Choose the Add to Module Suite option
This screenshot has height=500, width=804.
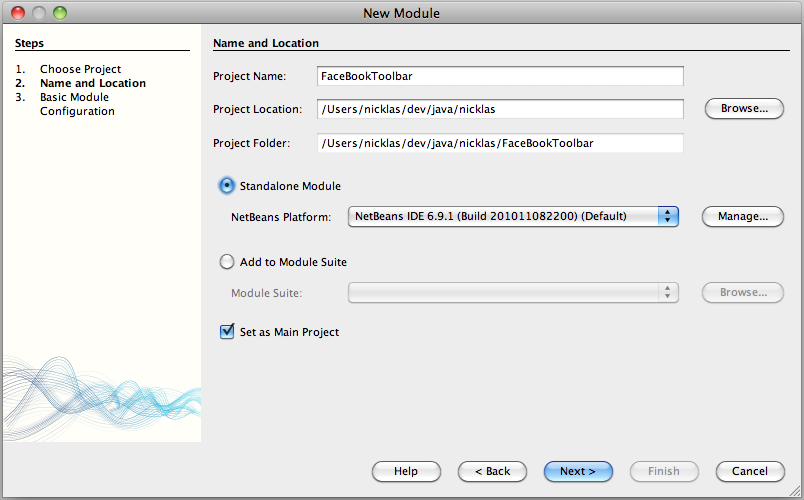227,262
